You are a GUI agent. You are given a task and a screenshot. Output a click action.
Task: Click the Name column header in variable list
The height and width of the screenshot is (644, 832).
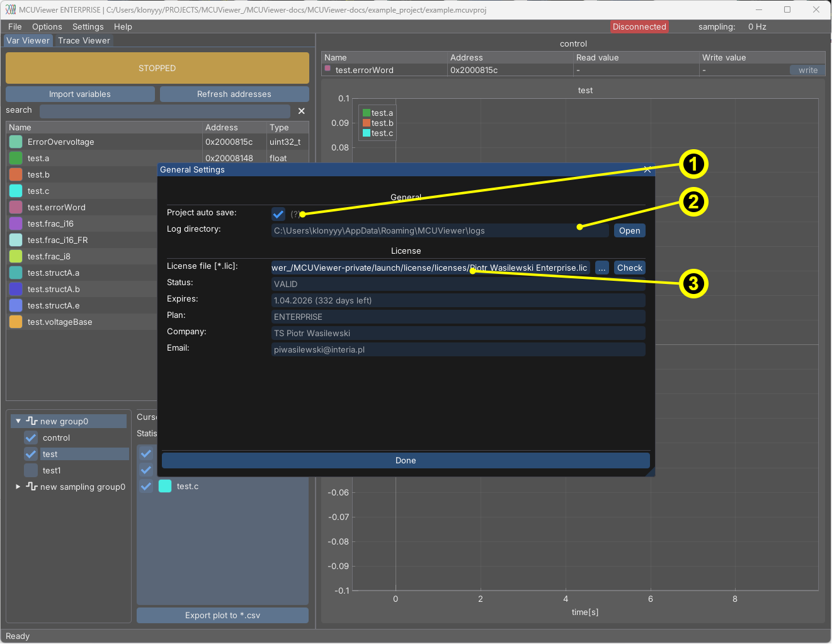tap(105, 127)
